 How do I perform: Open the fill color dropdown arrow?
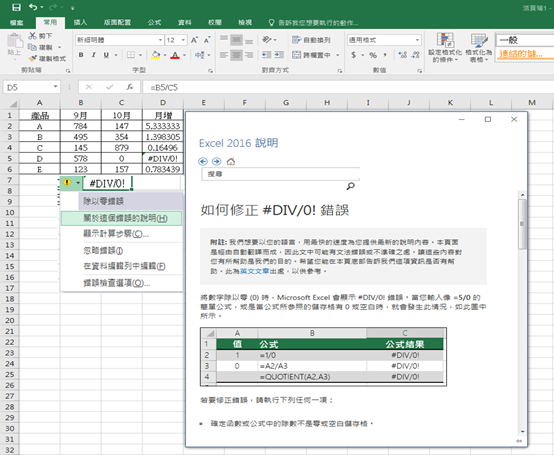[165, 55]
